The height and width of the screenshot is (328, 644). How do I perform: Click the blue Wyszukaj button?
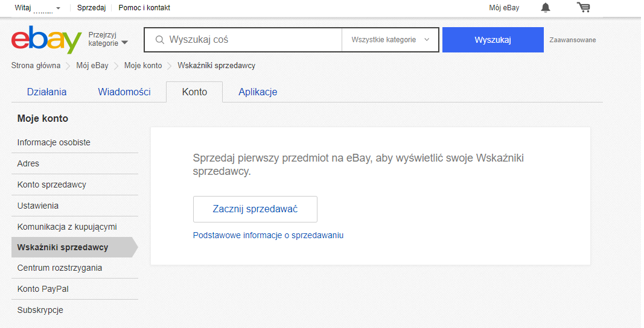tap(493, 40)
